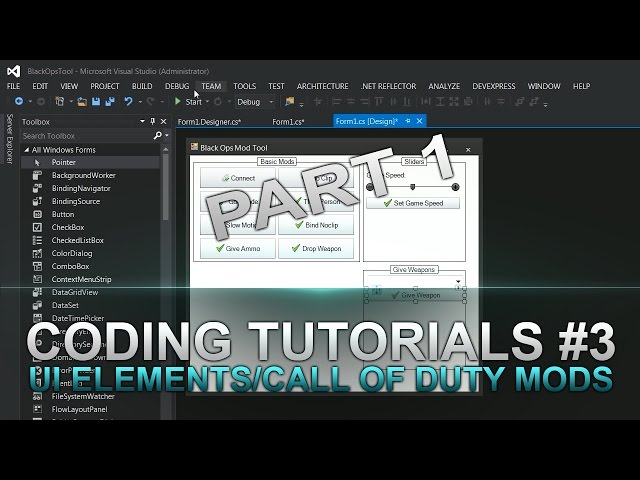Click the Search Toolbox input field
Image resolution: width=640 pixels, height=480 pixels.
pyautogui.click(x=87, y=136)
